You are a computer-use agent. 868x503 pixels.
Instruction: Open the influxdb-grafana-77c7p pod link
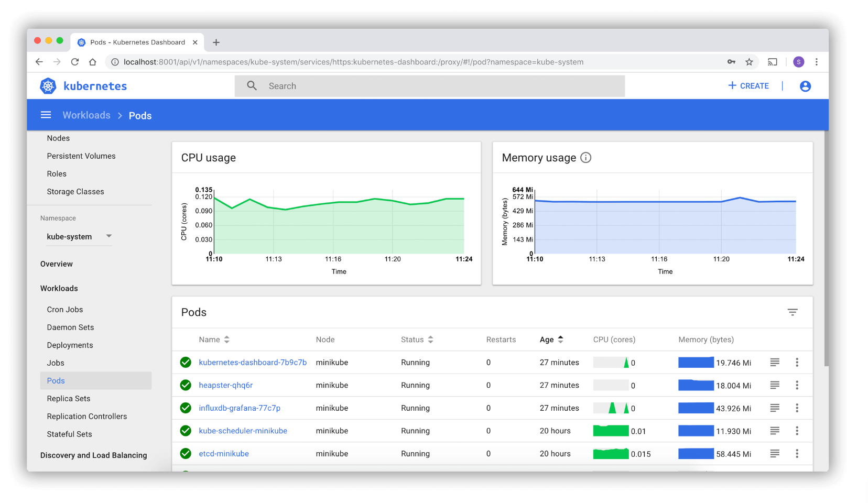pyautogui.click(x=240, y=408)
